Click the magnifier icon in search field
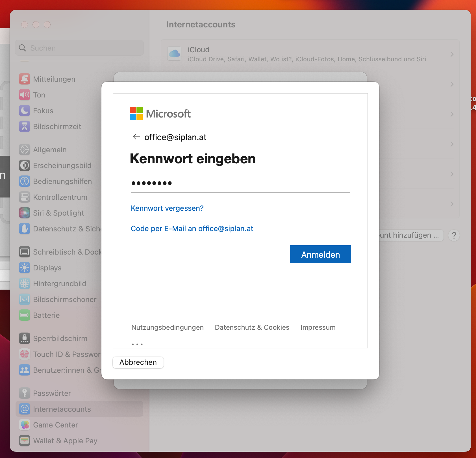This screenshot has height=458, width=476. [x=22, y=48]
